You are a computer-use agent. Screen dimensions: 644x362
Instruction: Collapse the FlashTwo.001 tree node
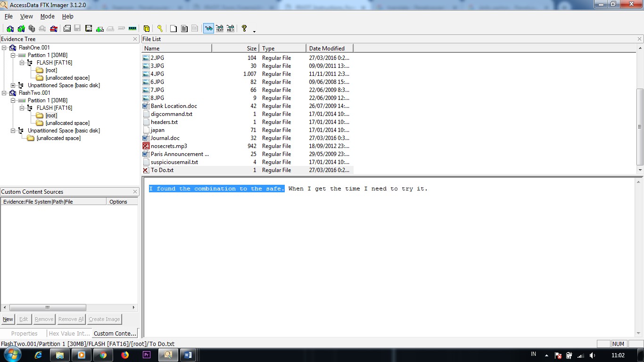(x=4, y=93)
